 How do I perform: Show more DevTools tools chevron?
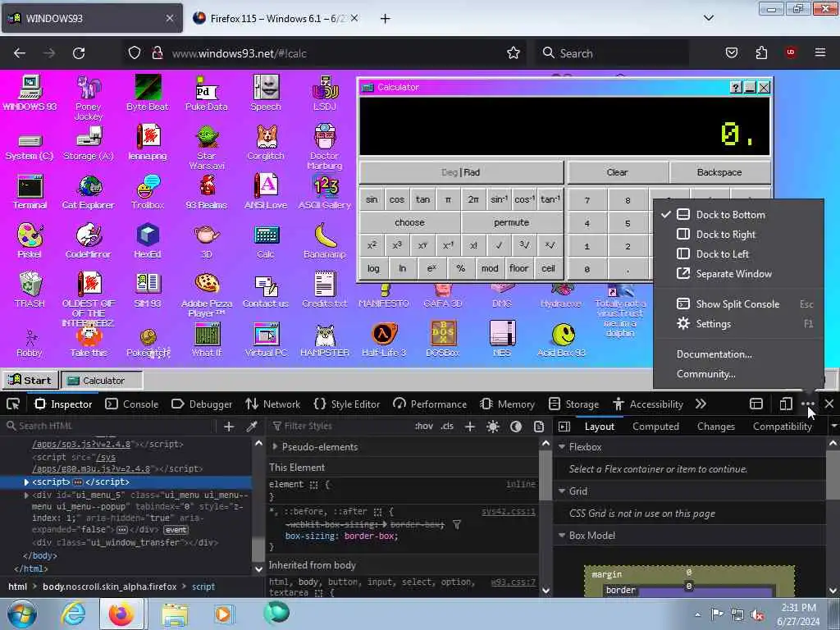[x=701, y=404]
